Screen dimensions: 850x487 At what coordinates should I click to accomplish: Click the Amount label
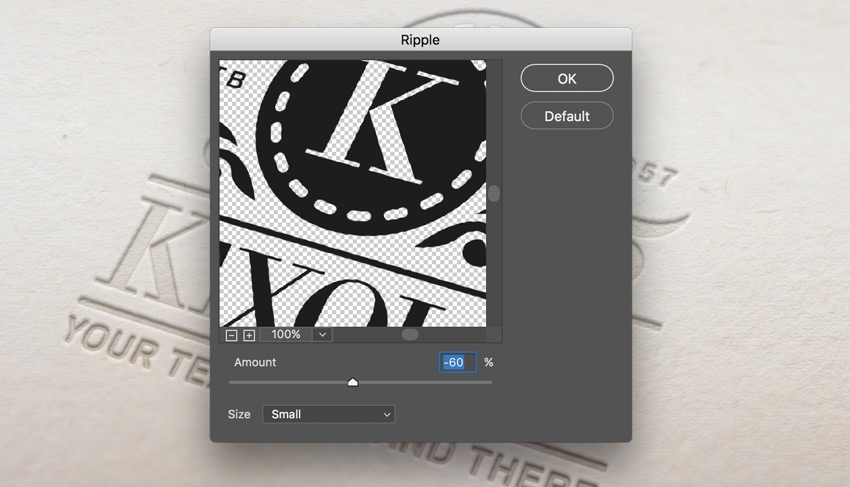pyautogui.click(x=255, y=362)
